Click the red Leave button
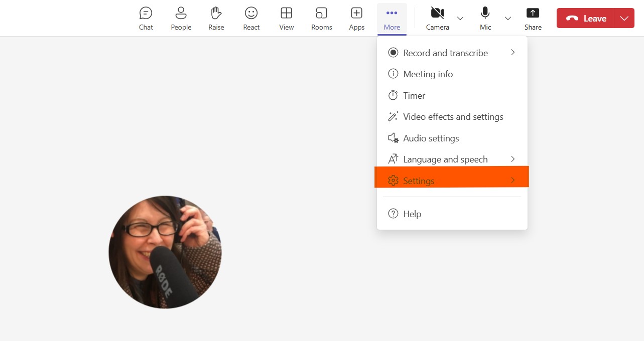Image resolution: width=644 pixels, height=341 pixels. click(x=586, y=19)
